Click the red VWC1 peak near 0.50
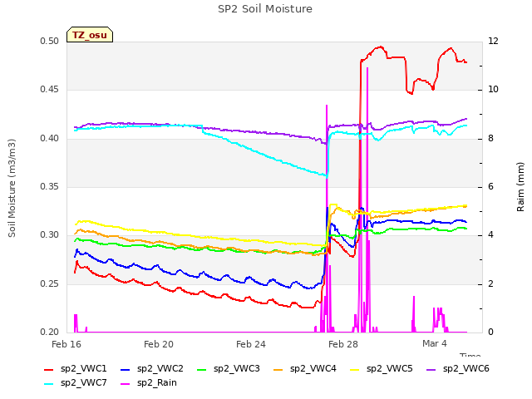The width and height of the screenshot is (532, 399). [x=381, y=47]
